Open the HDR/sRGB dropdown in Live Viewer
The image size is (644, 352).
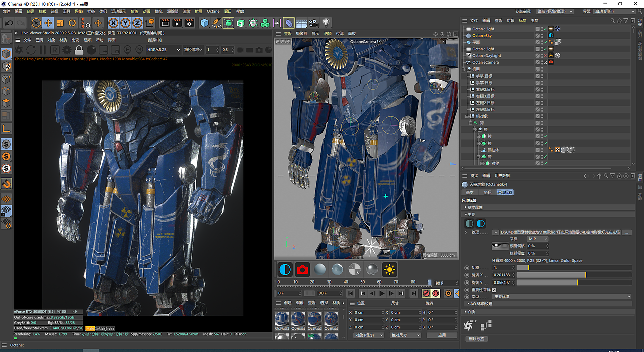coord(163,50)
